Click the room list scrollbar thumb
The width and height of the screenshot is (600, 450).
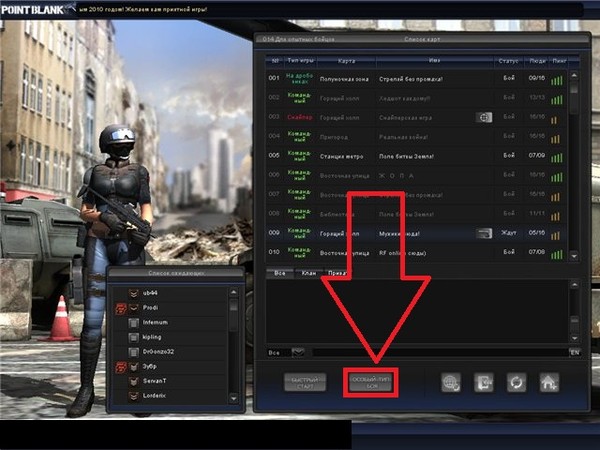[x=574, y=87]
